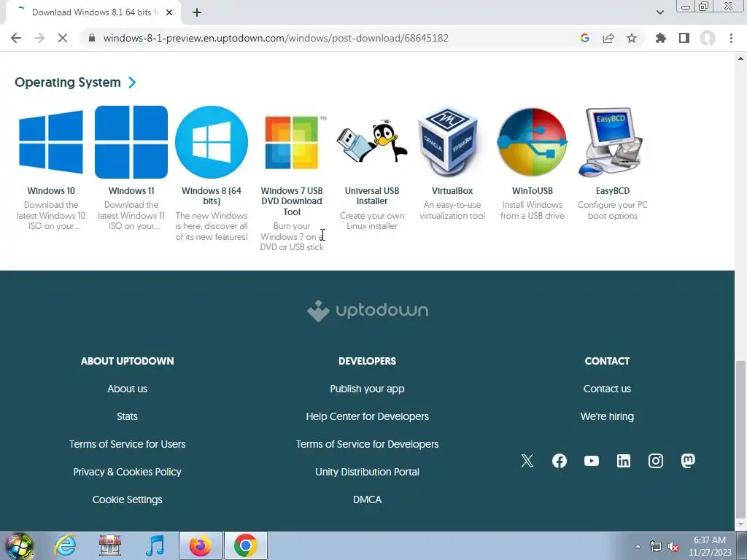Screen dimensions: 747x560
Task: Visit Uptodown's Instagram page
Action: [x=656, y=461]
